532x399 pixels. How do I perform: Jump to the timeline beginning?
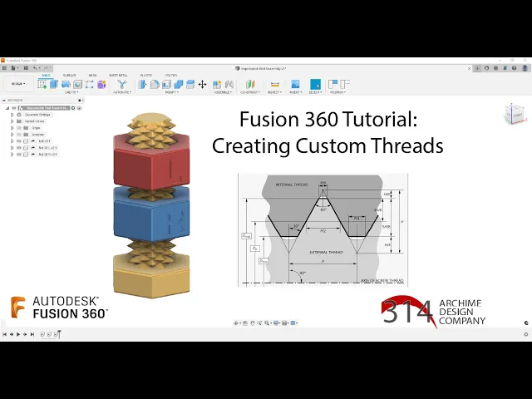point(4,334)
